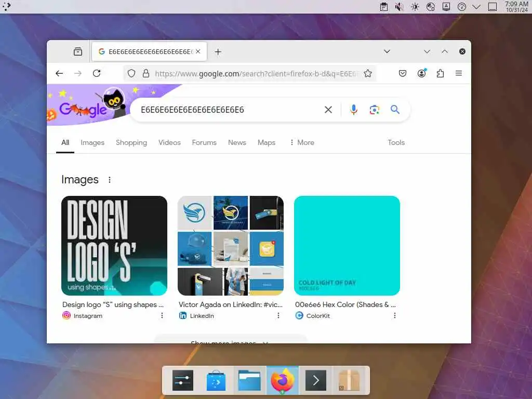532x399 pixels.
Task: Switch to Forums results tab
Action: pos(204,142)
